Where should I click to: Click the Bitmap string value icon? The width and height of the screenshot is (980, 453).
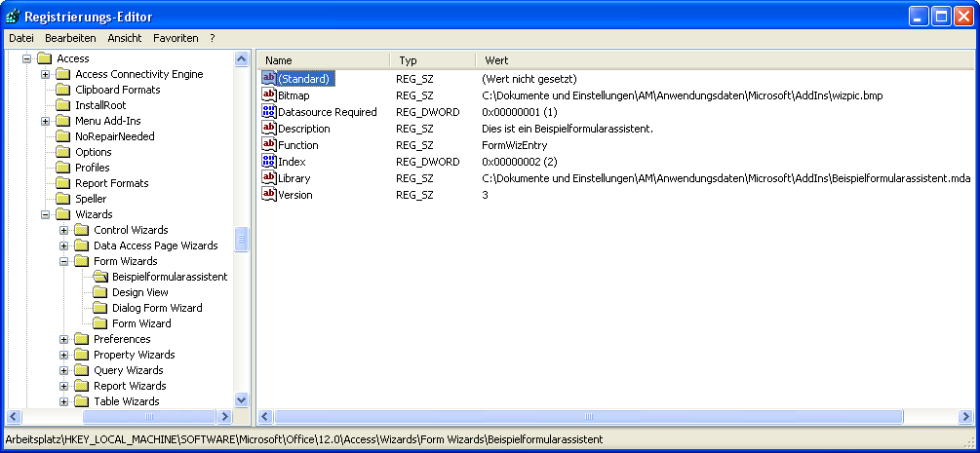[269, 94]
